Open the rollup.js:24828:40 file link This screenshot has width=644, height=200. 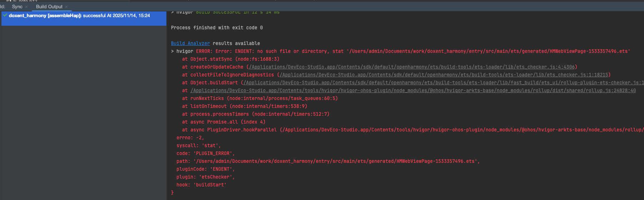(x=413, y=91)
